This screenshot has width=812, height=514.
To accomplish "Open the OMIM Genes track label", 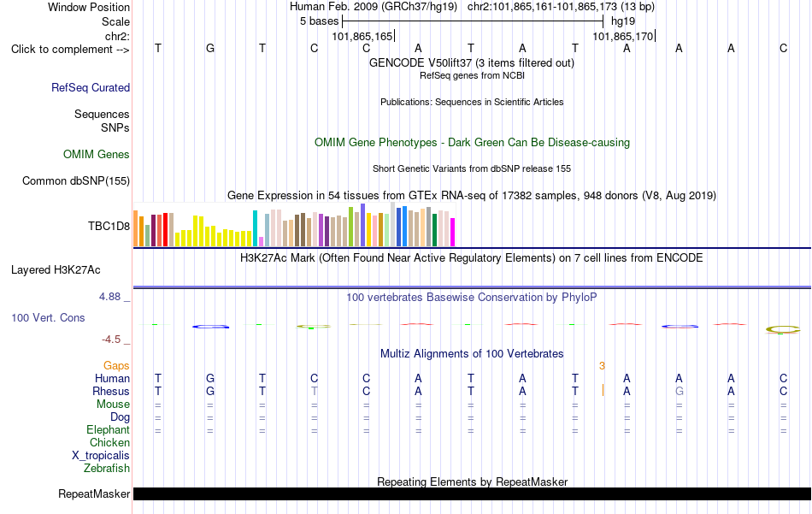I will coord(97,155).
